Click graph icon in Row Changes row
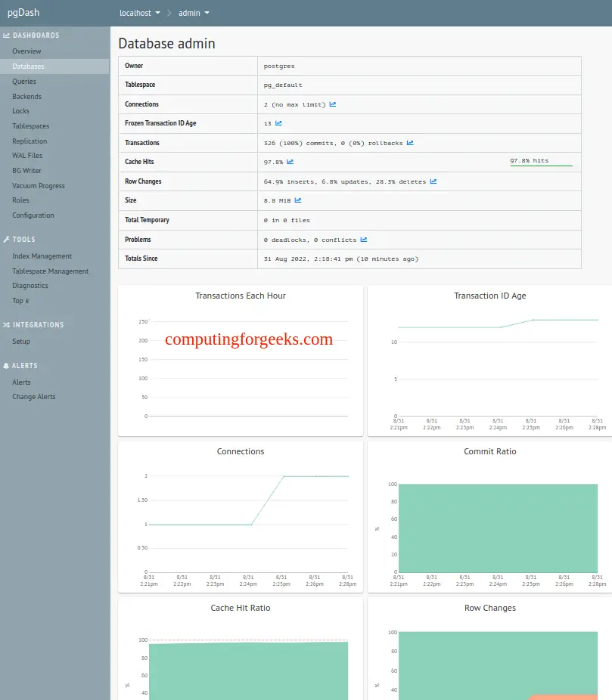This screenshot has height=700, width=612. tap(433, 181)
